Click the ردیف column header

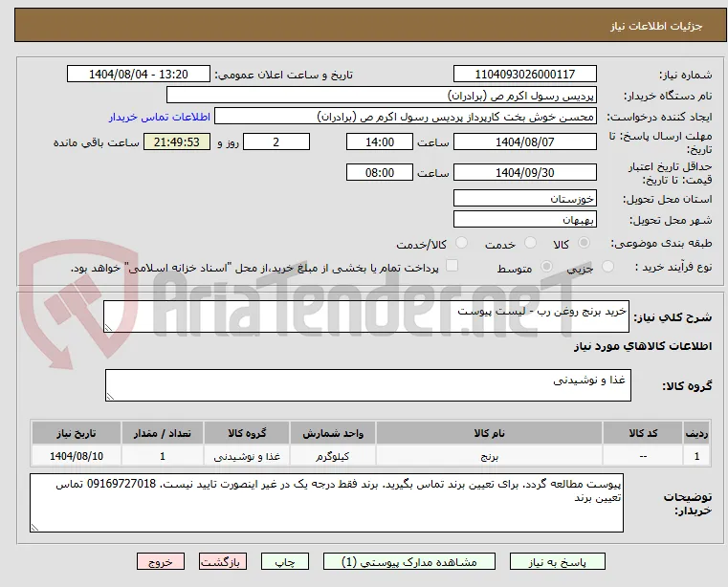click(x=696, y=433)
